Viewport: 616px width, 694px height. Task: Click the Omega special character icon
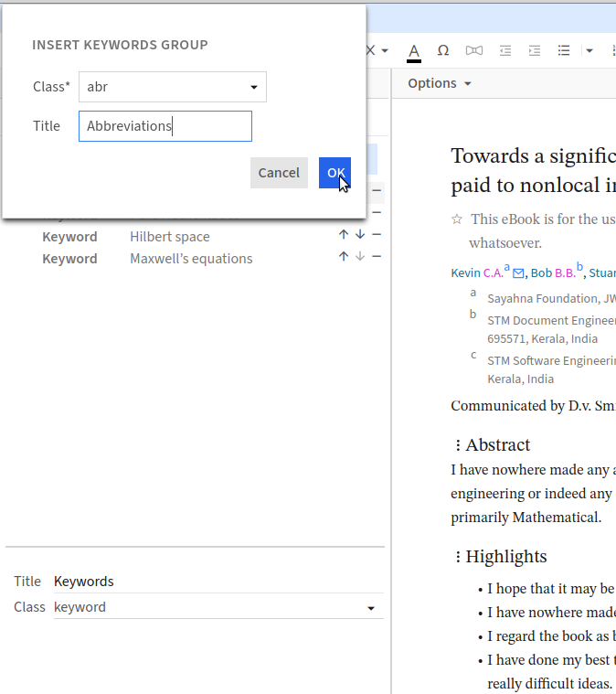pos(443,50)
